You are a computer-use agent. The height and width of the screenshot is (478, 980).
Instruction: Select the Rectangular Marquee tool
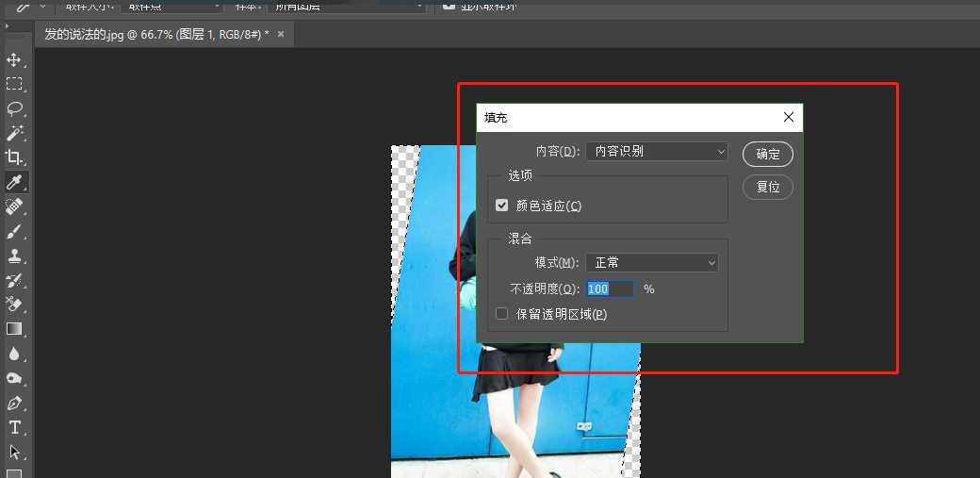click(x=14, y=84)
